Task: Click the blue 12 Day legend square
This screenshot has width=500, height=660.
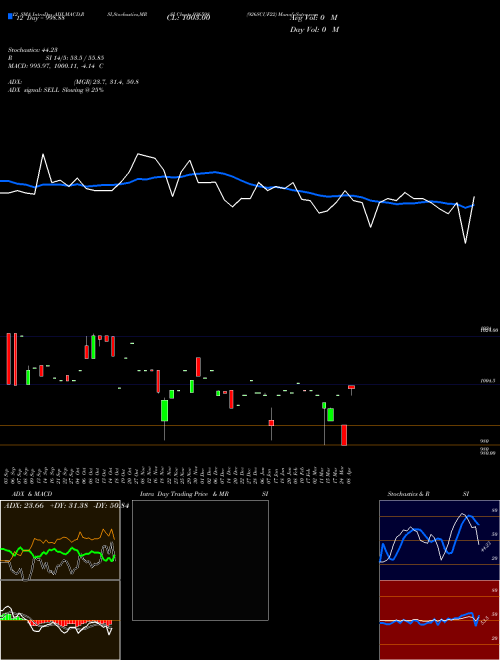Action: click(x=10, y=16)
